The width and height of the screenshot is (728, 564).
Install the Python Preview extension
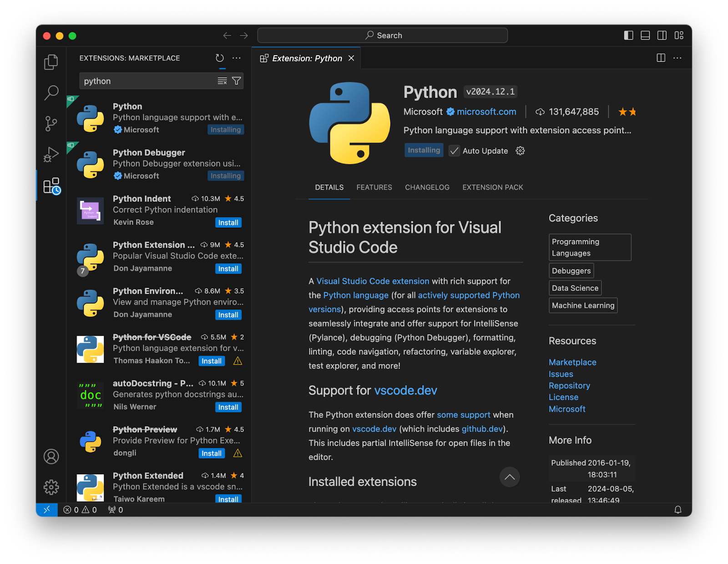[212, 453]
